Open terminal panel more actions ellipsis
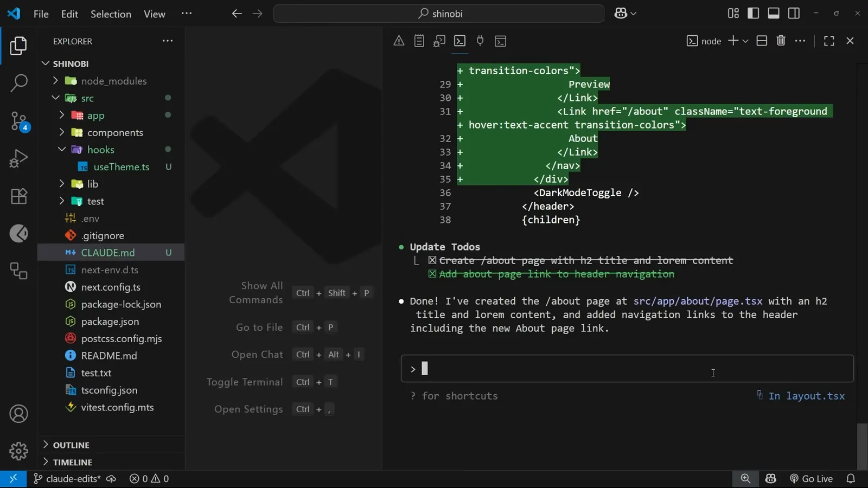Viewport: 868px width, 488px height. pyautogui.click(x=800, y=41)
